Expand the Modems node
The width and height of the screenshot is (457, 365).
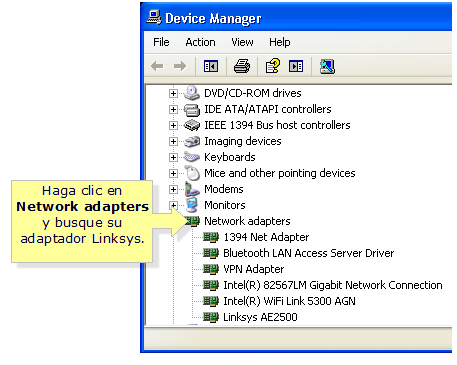(173, 189)
